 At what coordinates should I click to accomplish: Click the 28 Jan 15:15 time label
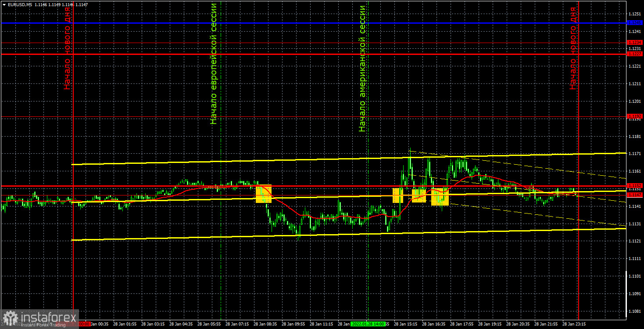point(405,324)
